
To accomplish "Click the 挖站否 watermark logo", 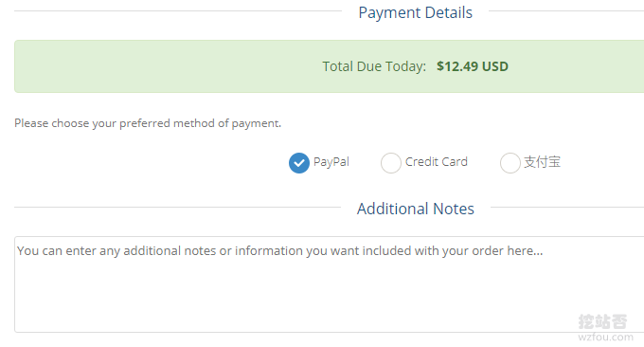I will [x=602, y=321].
